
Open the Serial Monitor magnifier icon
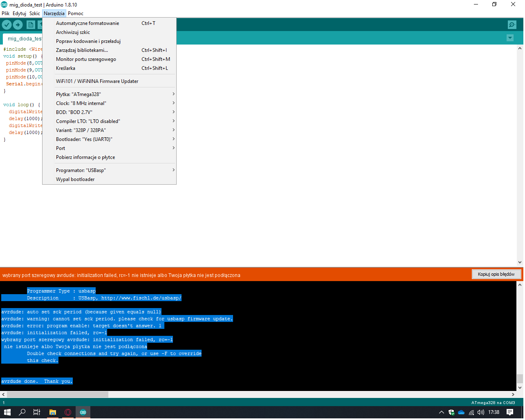512,25
